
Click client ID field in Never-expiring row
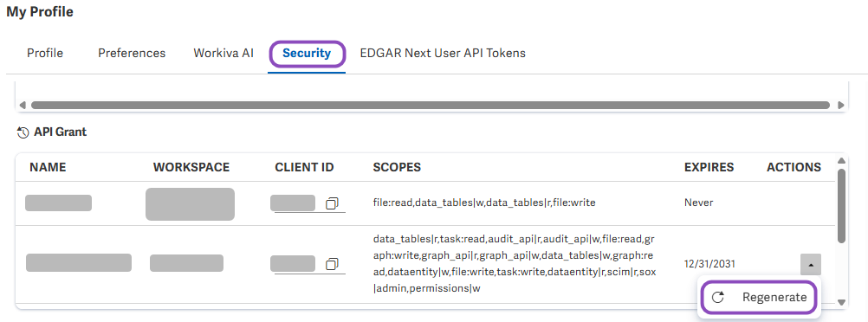[293, 203]
